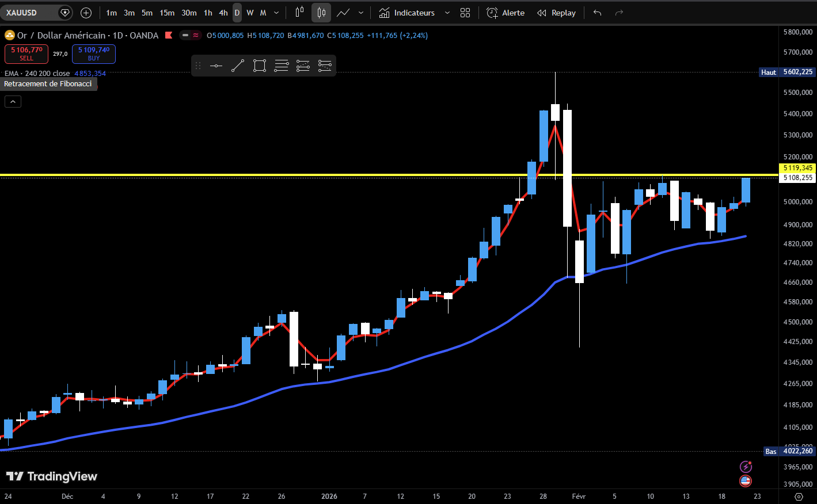Toggle the pink approximate-sign indicator
Image resolution: width=817 pixels, height=504 pixels.
(x=196, y=35)
